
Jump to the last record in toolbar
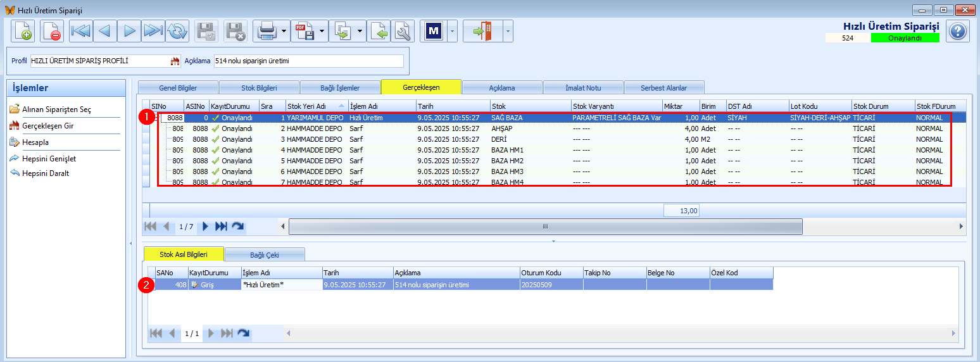tap(153, 31)
